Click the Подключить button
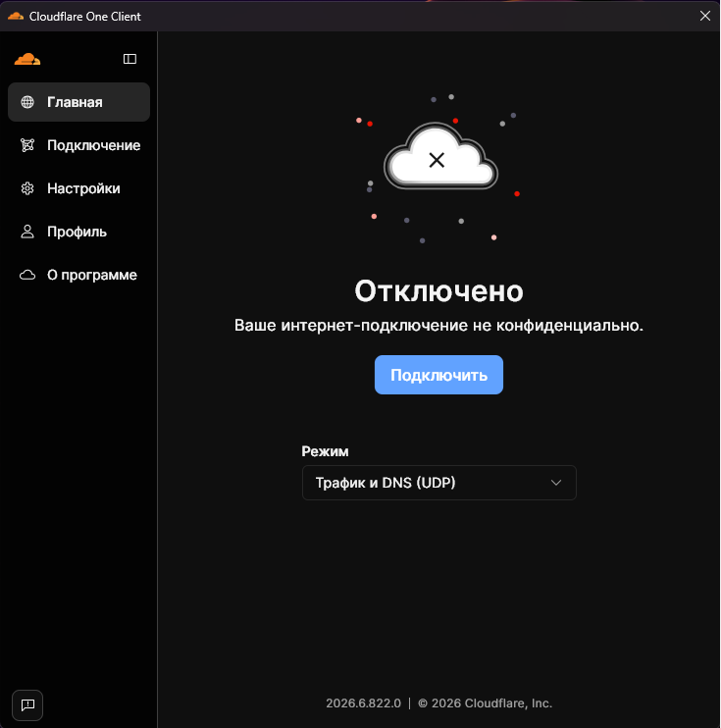Viewport: 721px width, 728px height. click(438, 375)
